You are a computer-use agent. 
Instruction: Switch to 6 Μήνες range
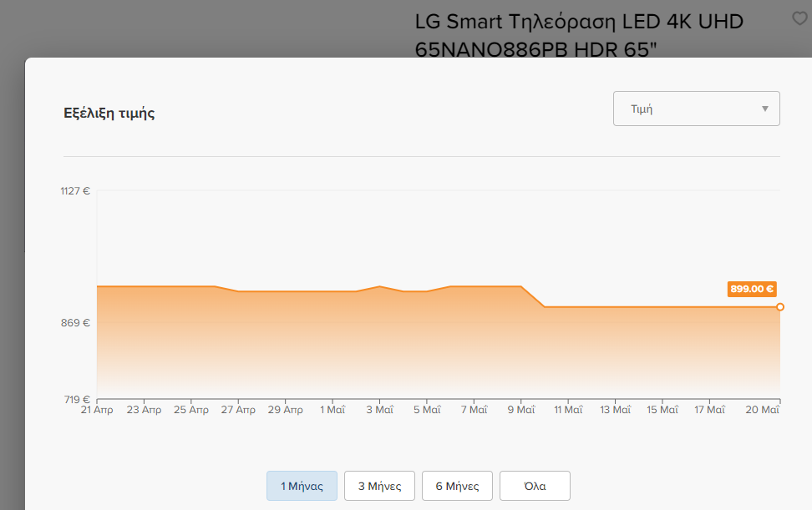coord(457,486)
